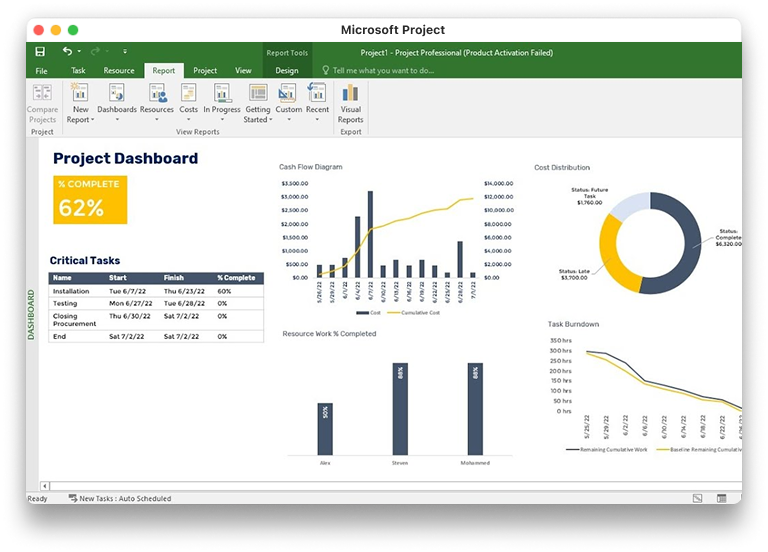Image resolution: width=768 pixels, height=552 pixels.
Task: Click the Critical Tasks heading
Action: click(85, 261)
